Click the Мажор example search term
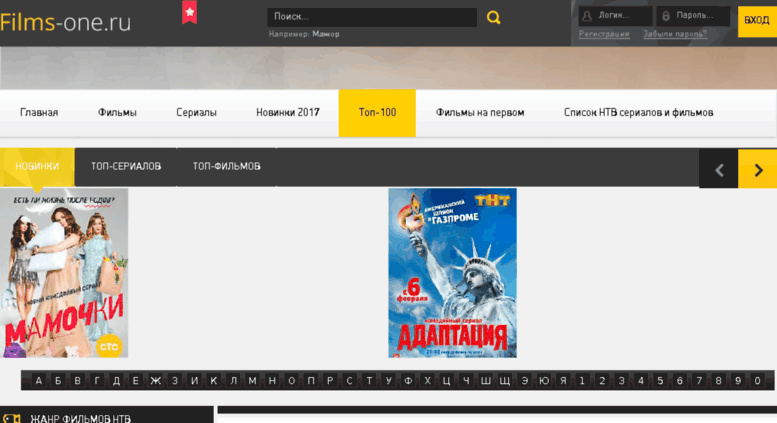Screen dimensions: 777x423 [x=326, y=34]
